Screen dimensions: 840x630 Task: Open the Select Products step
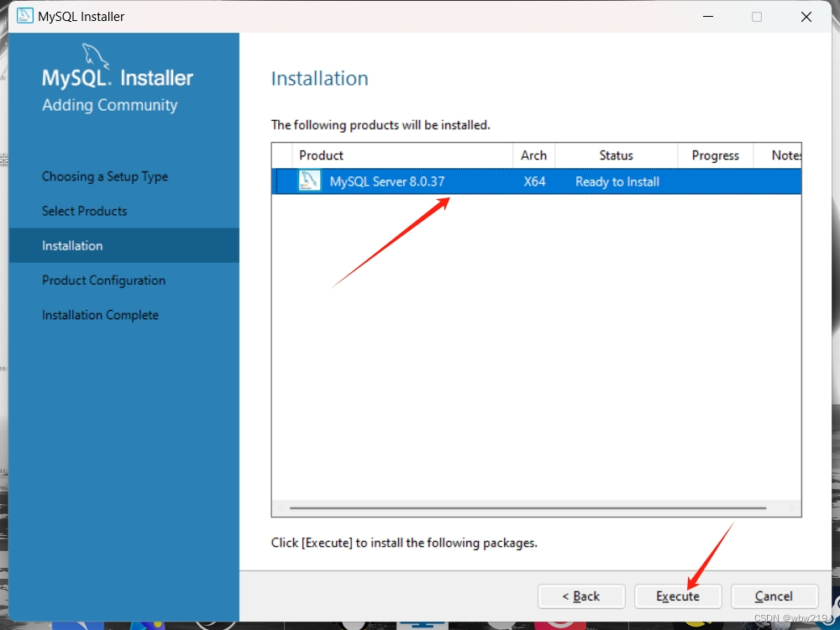(85, 211)
